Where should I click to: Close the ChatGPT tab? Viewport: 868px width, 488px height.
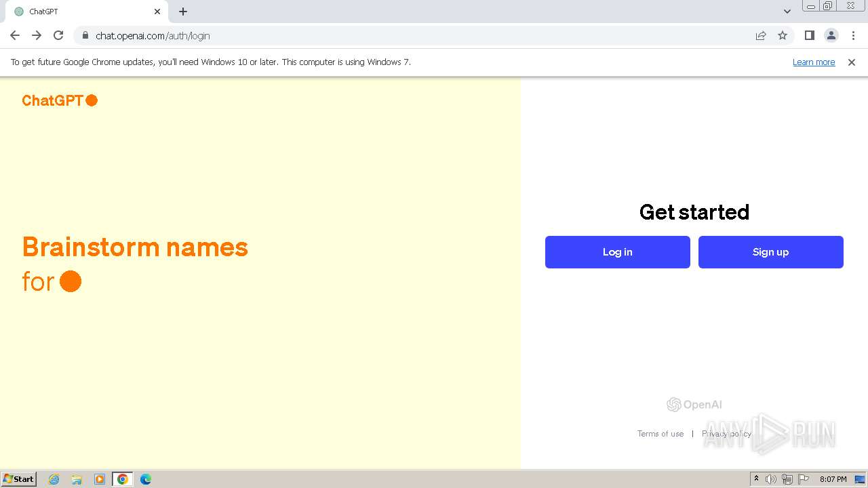pyautogui.click(x=157, y=12)
